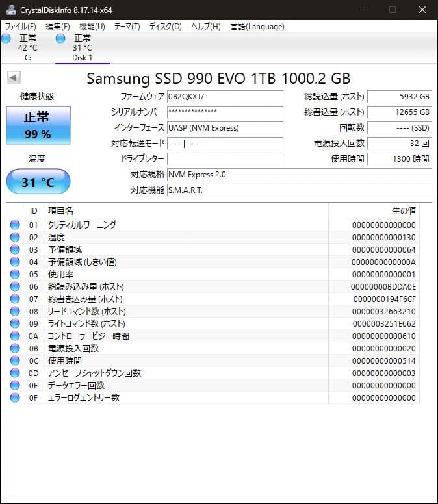This screenshot has width=438, height=504.
Task: Click raw value 0000032663210
Action: pyautogui.click(x=383, y=312)
